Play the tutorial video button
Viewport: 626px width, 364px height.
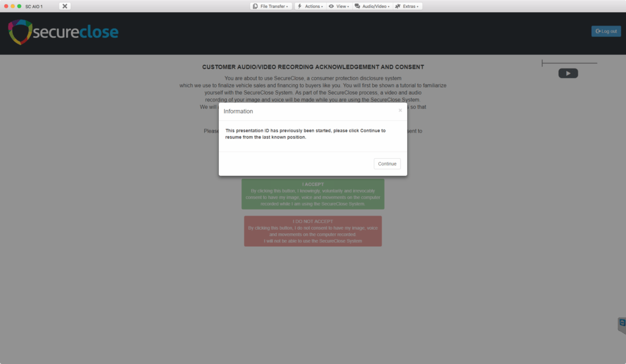tap(568, 73)
